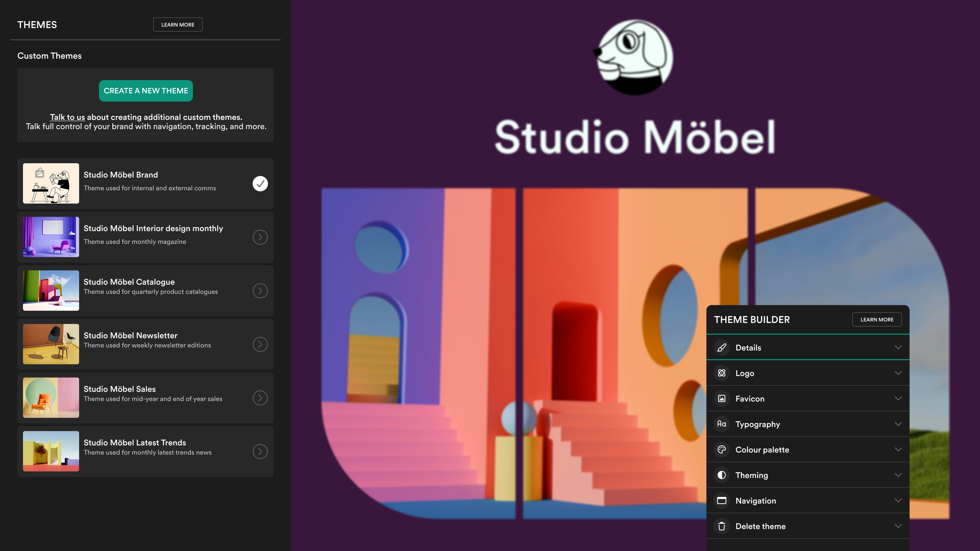Collapse the Details section in Theme Builder

(898, 347)
